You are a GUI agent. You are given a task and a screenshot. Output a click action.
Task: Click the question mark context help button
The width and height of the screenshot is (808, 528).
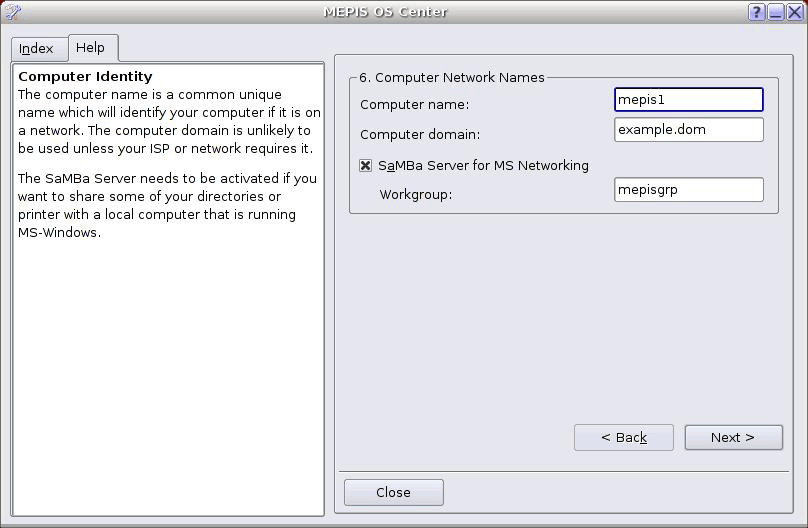tap(756, 12)
